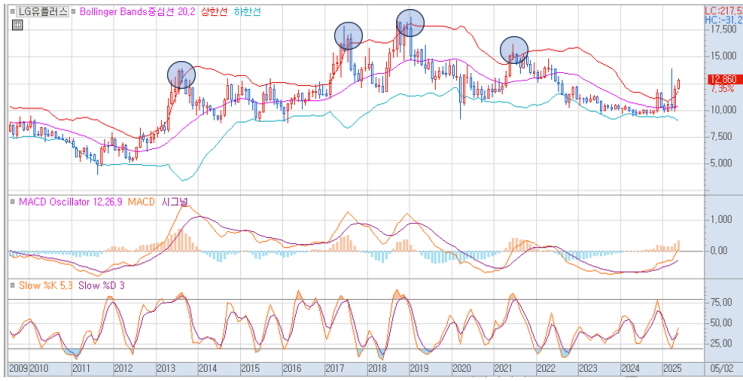Click the 05/02 date label

coord(723,368)
